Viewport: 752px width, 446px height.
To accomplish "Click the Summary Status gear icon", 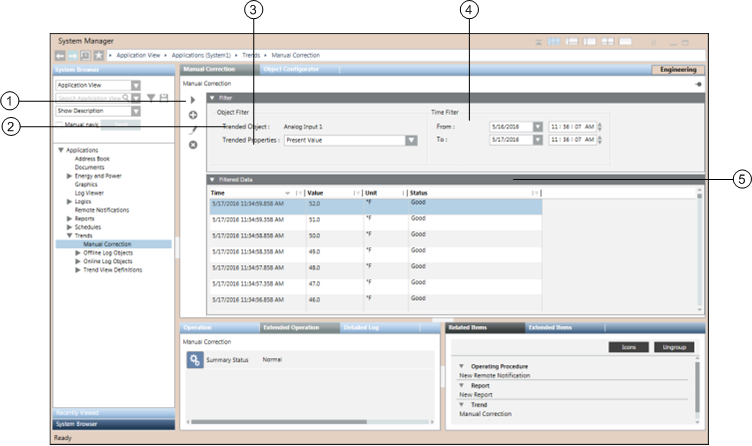I will tap(195, 360).
